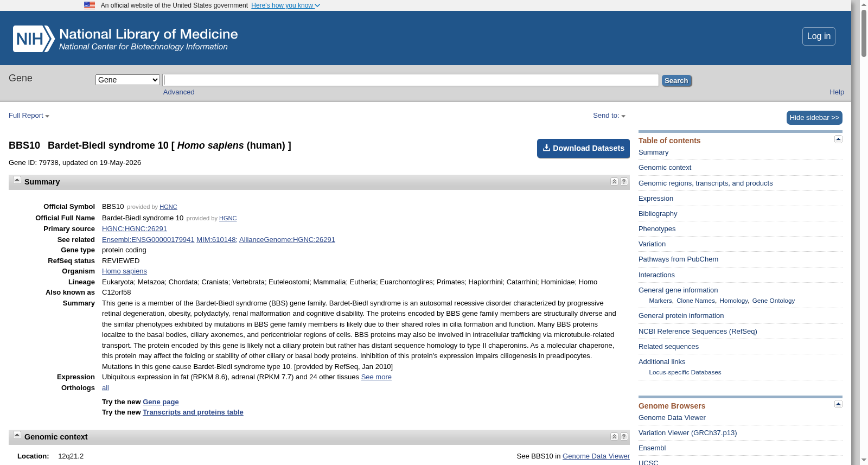The image size is (868, 465).
Task: Click Locus-specific Databases sub-link
Action: [685, 372]
